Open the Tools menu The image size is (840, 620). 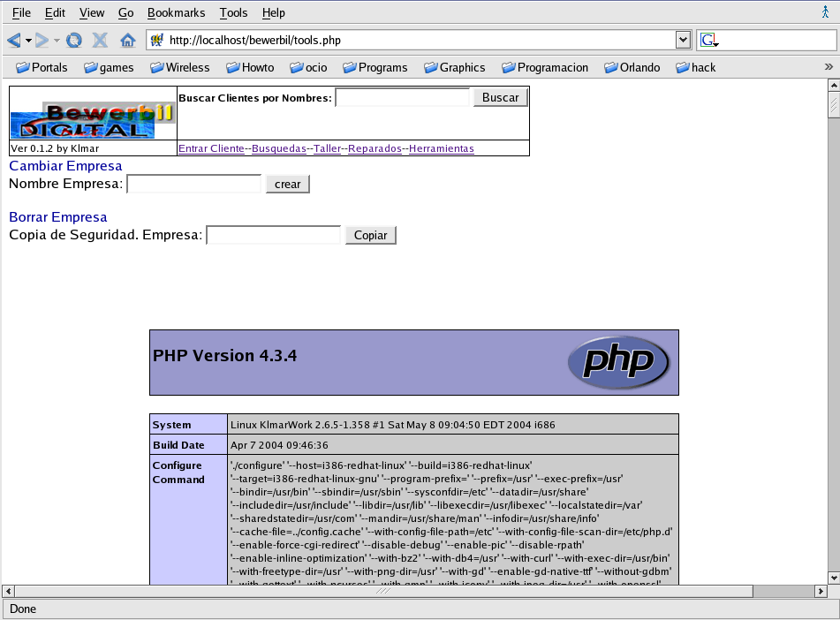(x=233, y=13)
